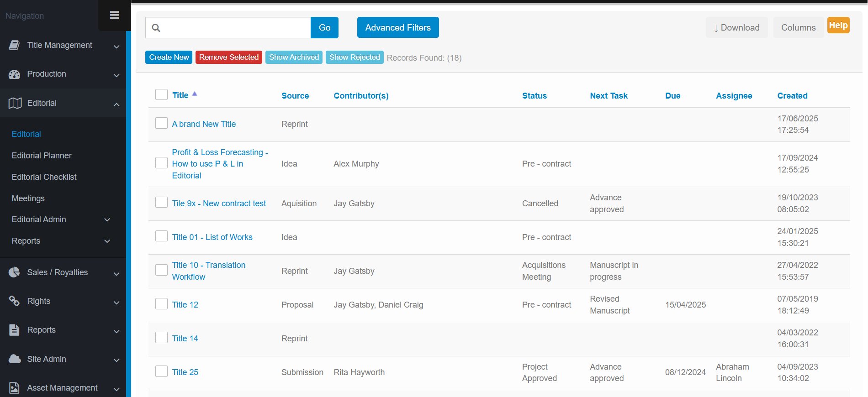Open the Meetings menu item

tap(28, 198)
